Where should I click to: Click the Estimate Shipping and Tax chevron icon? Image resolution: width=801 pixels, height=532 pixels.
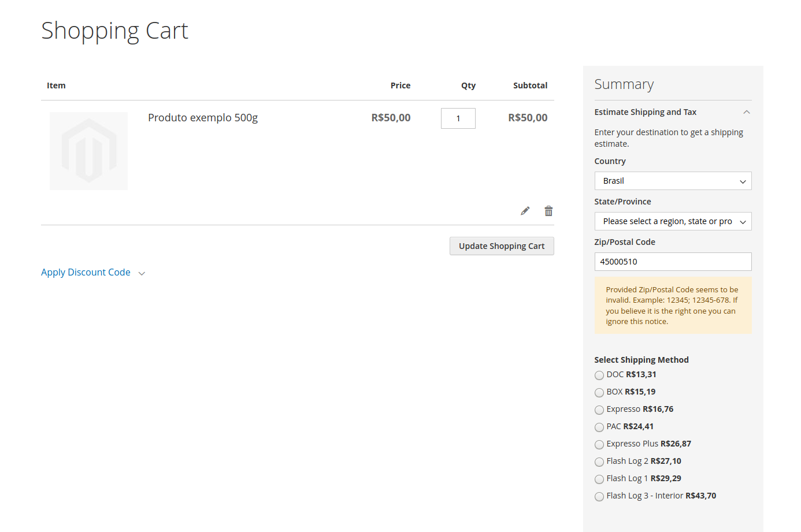coord(747,112)
